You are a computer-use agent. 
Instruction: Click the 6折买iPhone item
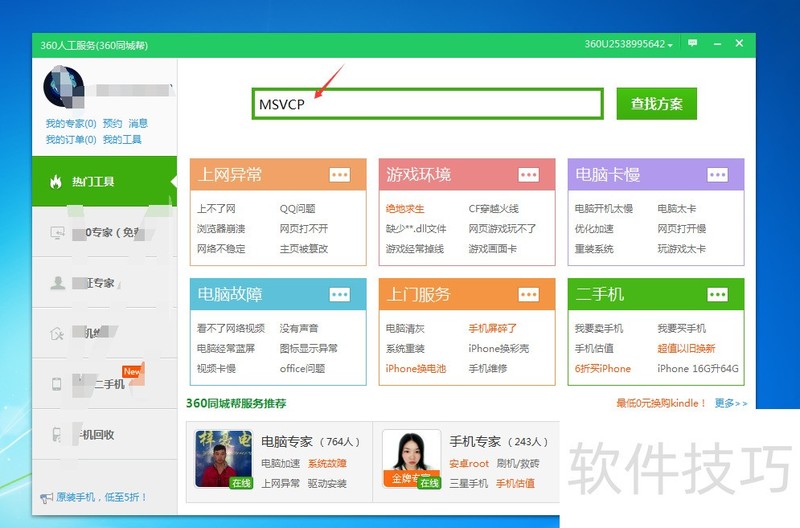[x=603, y=368]
